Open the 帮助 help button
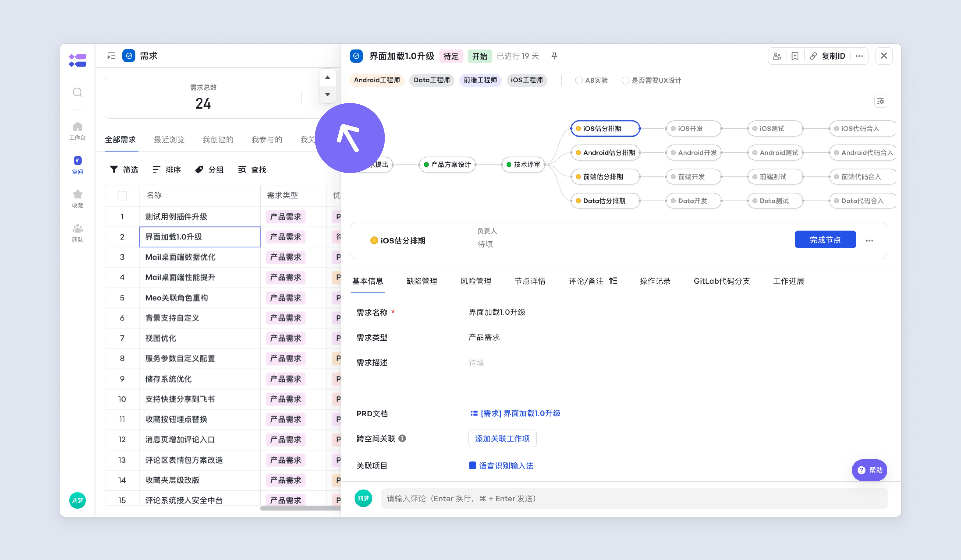The image size is (961, 560). [x=869, y=470]
